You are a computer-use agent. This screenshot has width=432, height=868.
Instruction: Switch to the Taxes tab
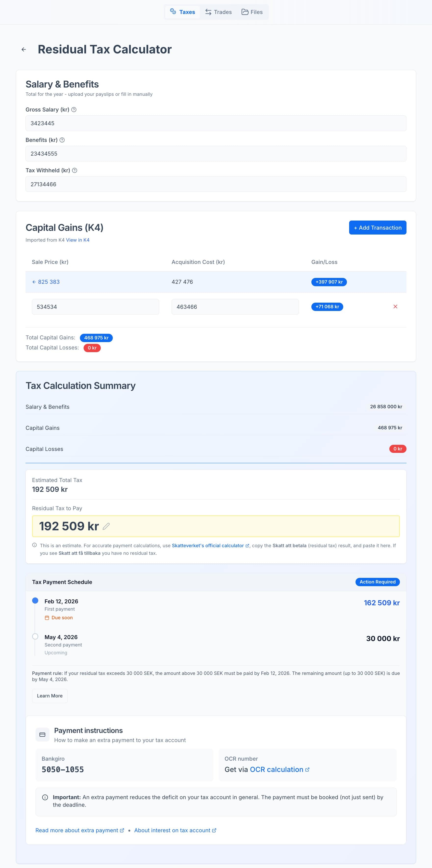click(182, 12)
